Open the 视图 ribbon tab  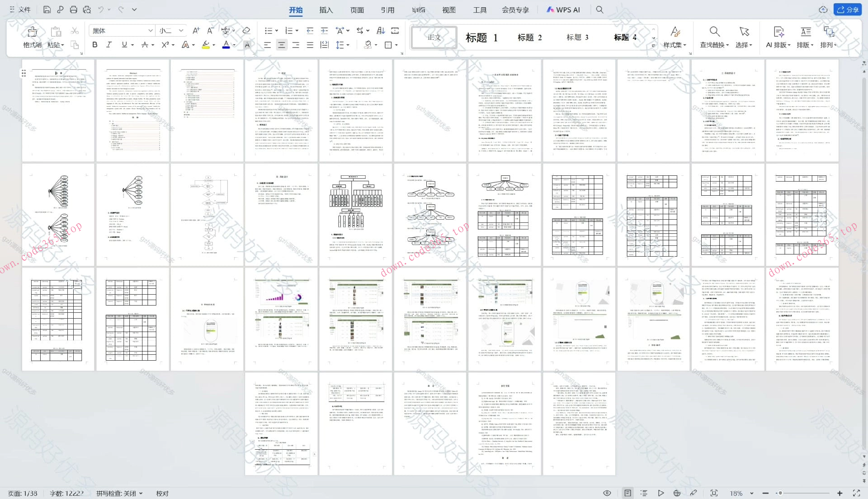coord(448,9)
